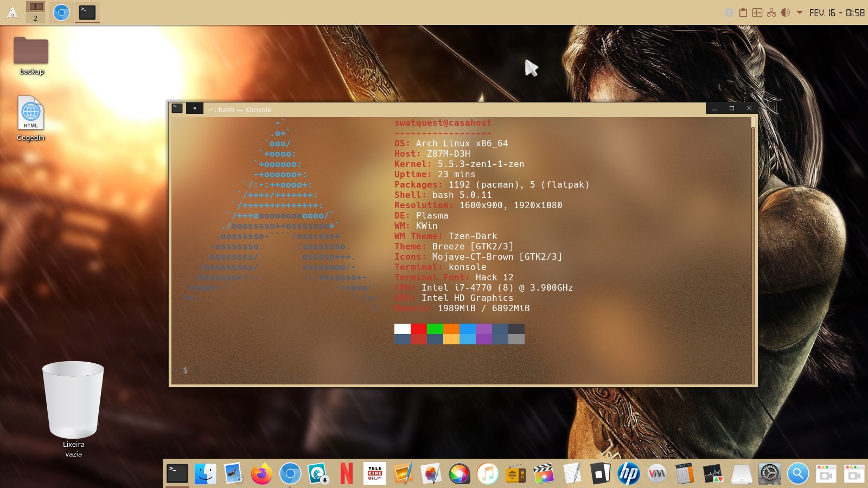Screen dimensions: 868x488
Task: Click the 'WM Theme: Tzen-Dark' line
Action: pos(446,236)
